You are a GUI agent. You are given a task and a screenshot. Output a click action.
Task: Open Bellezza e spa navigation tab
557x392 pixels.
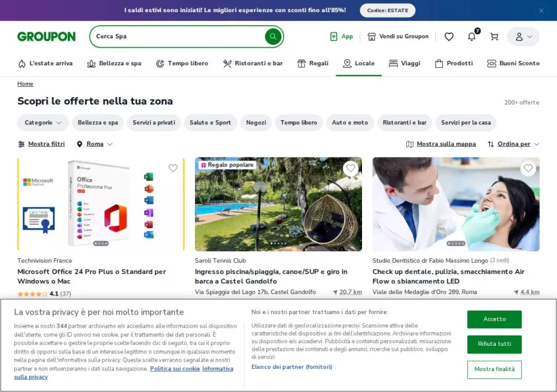114,63
